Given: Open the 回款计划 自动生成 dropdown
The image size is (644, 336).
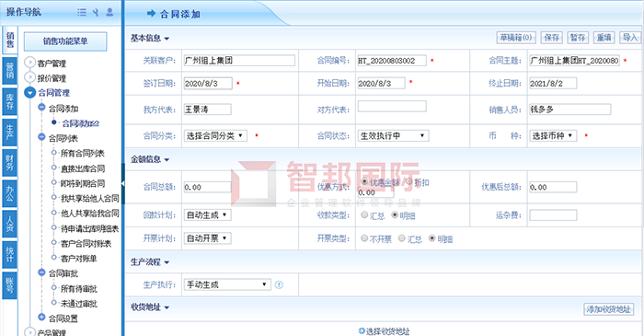Looking at the screenshot, I should click(207, 214).
